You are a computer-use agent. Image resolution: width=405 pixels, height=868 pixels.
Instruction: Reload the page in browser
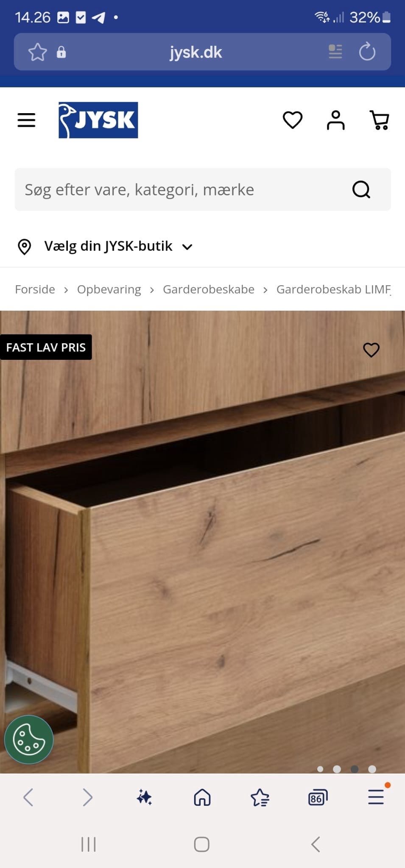pos(367,52)
